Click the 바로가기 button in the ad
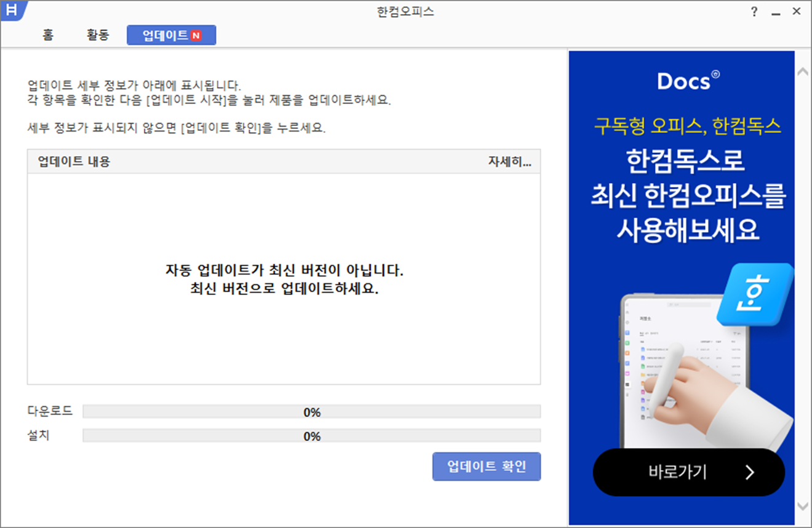Image resolution: width=812 pixels, height=528 pixels. [688, 472]
